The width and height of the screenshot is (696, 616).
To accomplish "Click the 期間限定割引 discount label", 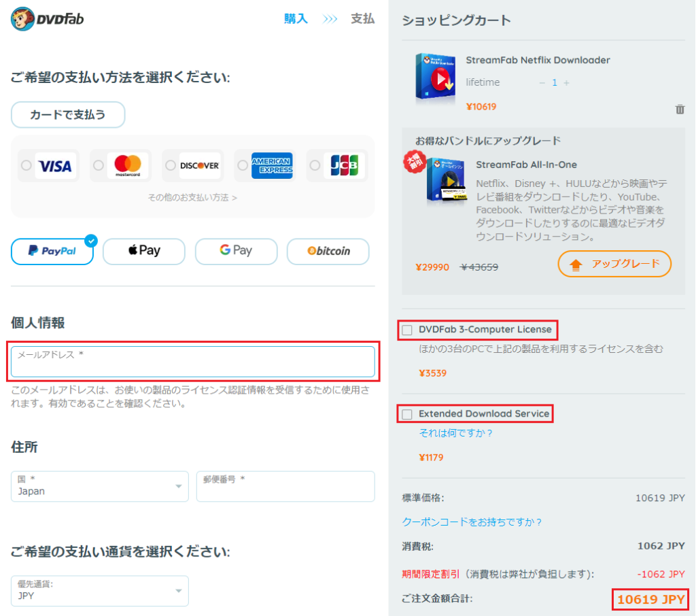I will pos(430,575).
